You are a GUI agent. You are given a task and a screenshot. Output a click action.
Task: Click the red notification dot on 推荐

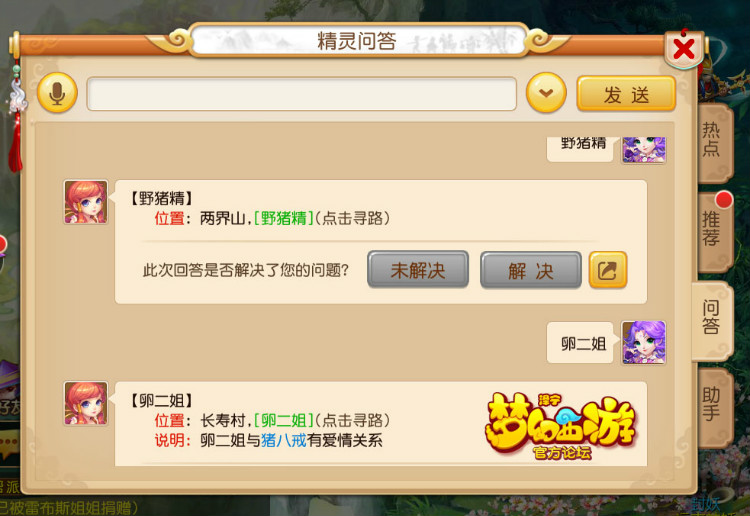(x=724, y=199)
